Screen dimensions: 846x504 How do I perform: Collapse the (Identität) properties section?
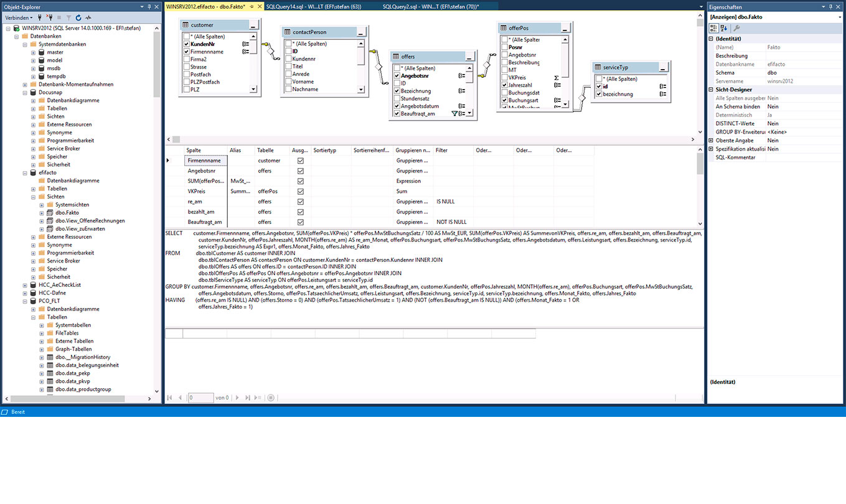tap(711, 39)
